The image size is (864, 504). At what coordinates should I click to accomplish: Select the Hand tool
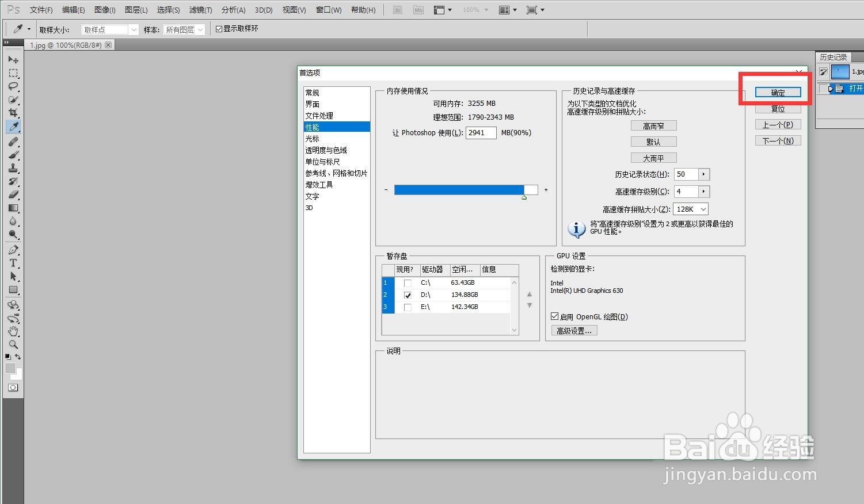point(13,331)
